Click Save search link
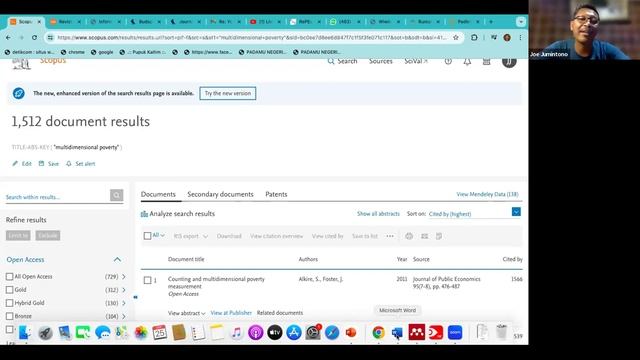Screen dimensions: 640x360 [x=49, y=164]
